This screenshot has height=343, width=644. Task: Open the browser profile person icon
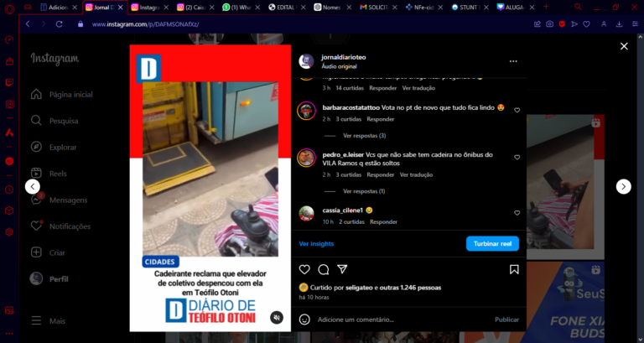[604, 24]
